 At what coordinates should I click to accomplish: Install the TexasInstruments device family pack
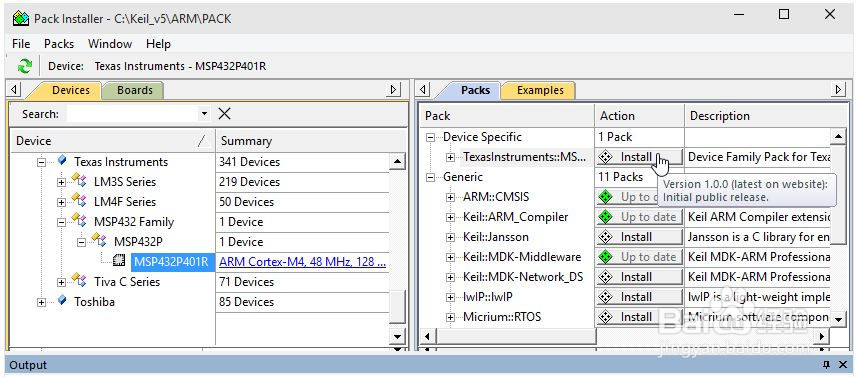tap(639, 157)
